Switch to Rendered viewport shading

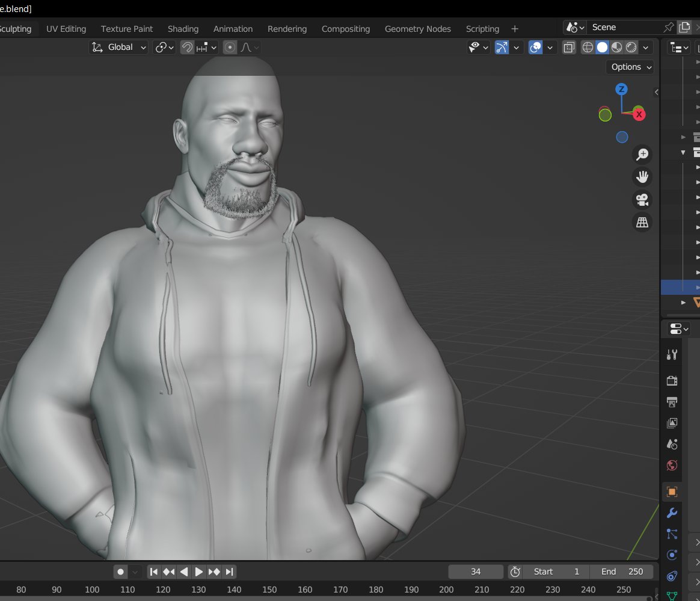tap(631, 48)
